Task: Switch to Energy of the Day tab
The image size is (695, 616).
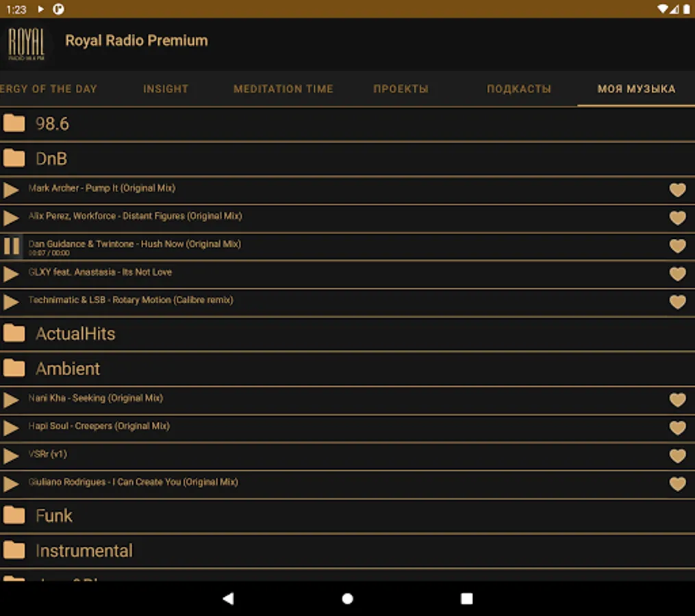Action: point(49,89)
